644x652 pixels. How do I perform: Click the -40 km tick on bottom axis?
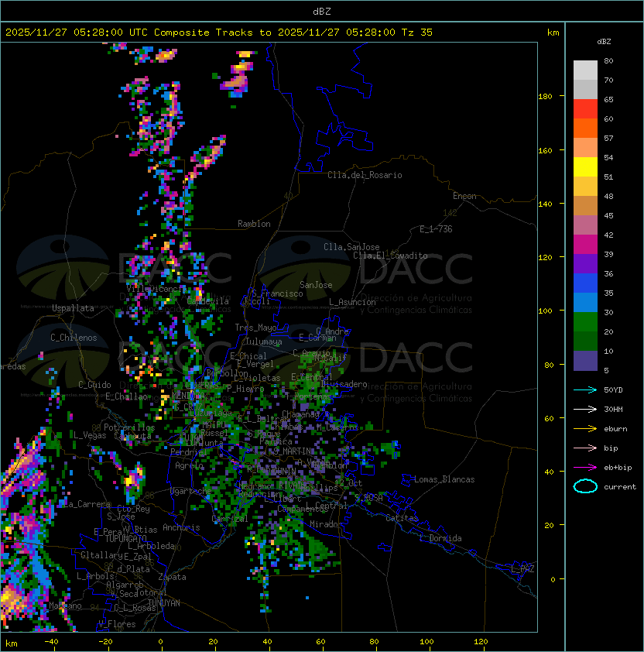tap(51, 642)
